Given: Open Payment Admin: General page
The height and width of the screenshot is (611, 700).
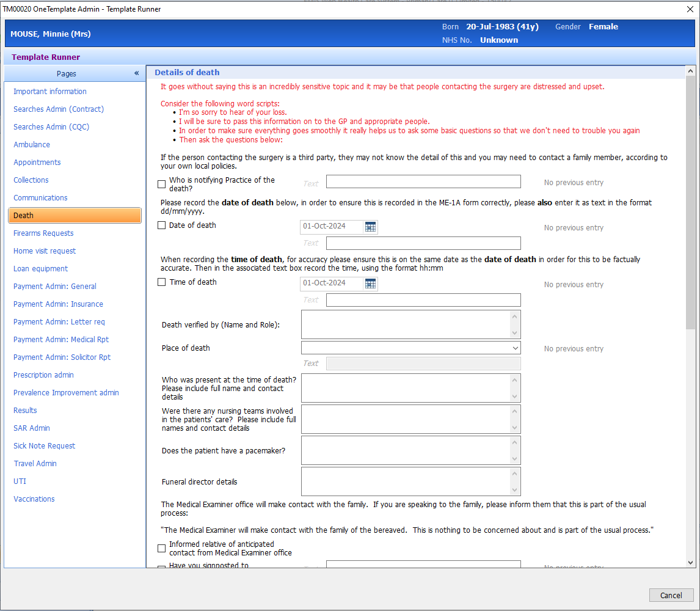Looking at the screenshot, I should pyautogui.click(x=55, y=287).
